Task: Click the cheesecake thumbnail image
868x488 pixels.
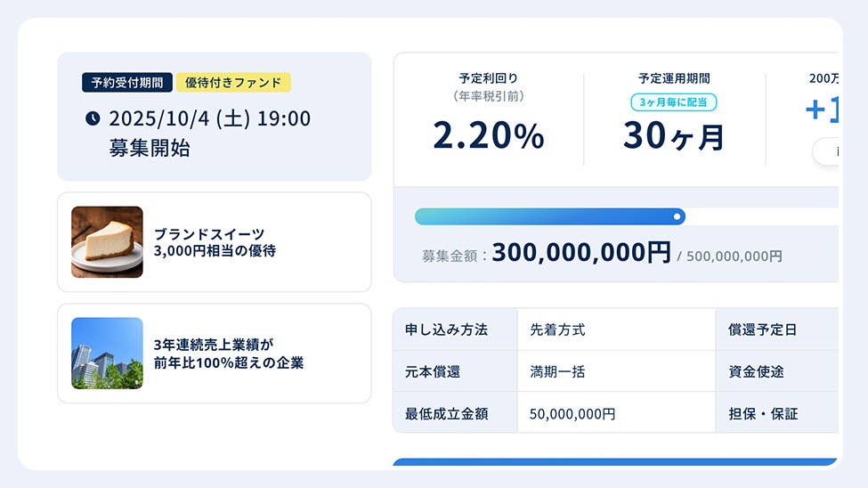Action: [107, 242]
